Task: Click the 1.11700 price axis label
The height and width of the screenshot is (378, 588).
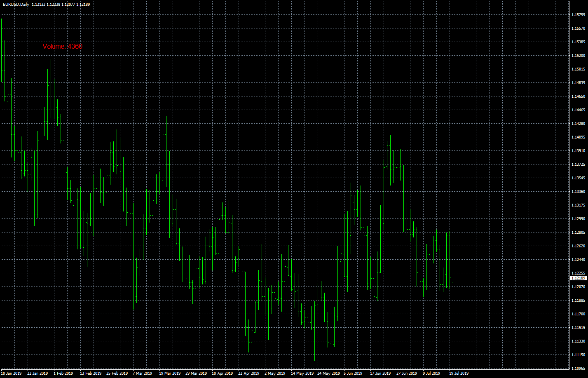Action: [x=578, y=314]
